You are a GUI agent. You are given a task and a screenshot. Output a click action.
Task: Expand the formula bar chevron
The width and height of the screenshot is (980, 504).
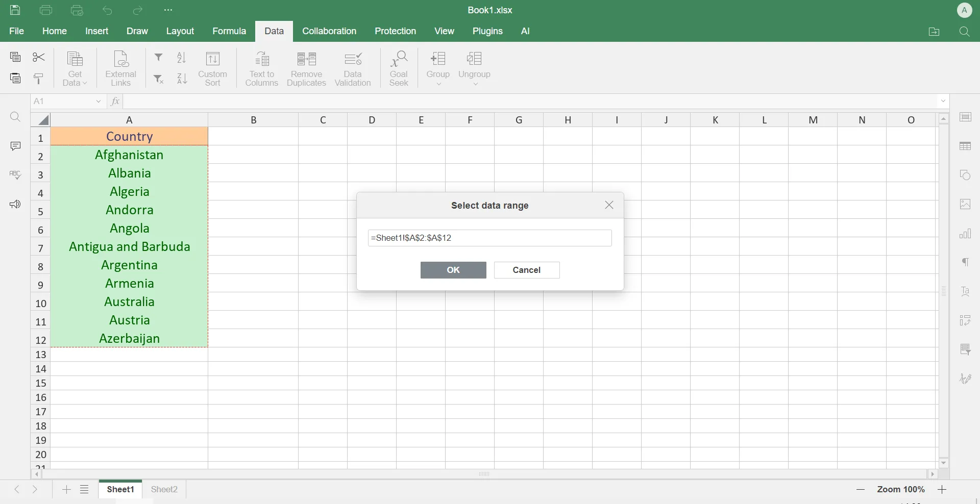(943, 102)
